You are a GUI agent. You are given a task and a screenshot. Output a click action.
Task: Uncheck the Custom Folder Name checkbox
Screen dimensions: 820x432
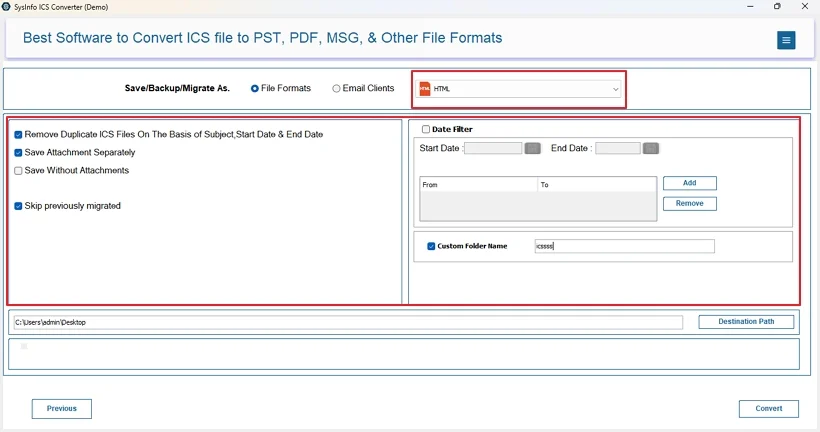[431, 246]
